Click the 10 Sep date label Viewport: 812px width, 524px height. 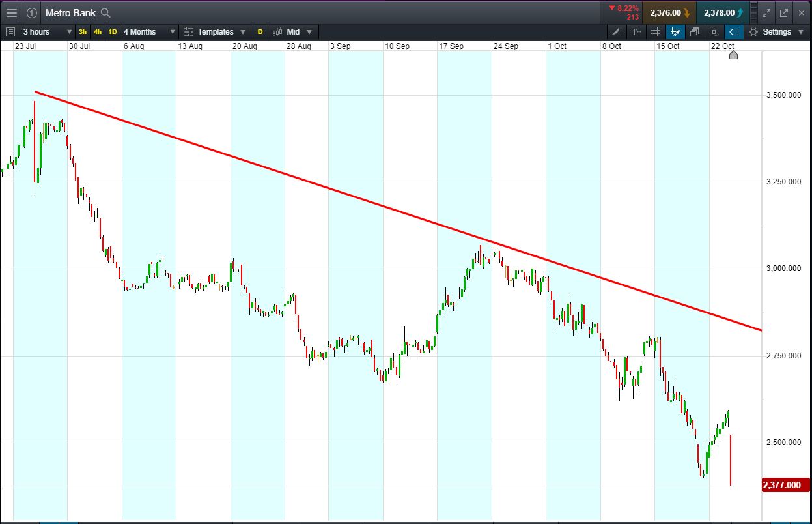tap(397, 46)
